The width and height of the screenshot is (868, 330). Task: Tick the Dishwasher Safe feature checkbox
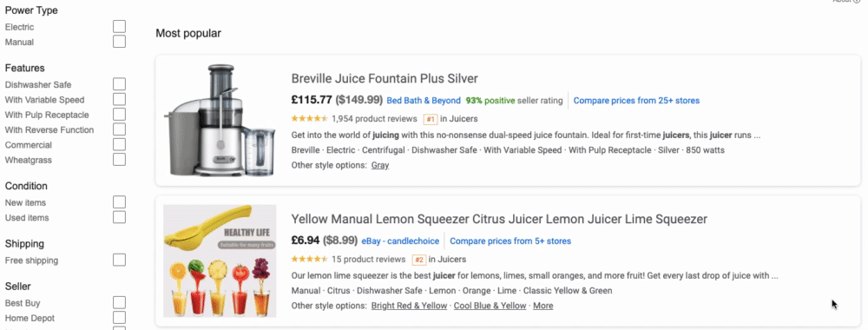tap(119, 84)
